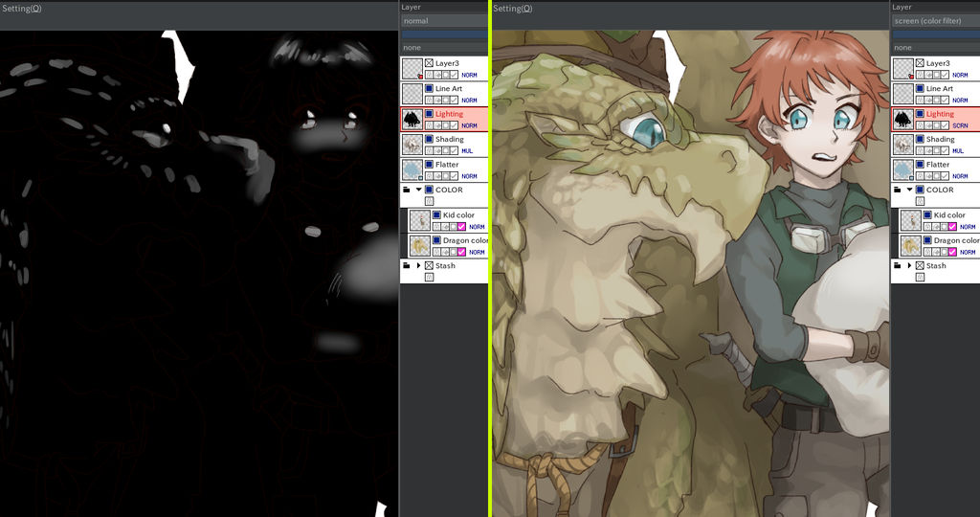This screenshot has width=980, height=517.
Task: Show hidden Stash folder in right panel
Action: click(x=920, y=266)
